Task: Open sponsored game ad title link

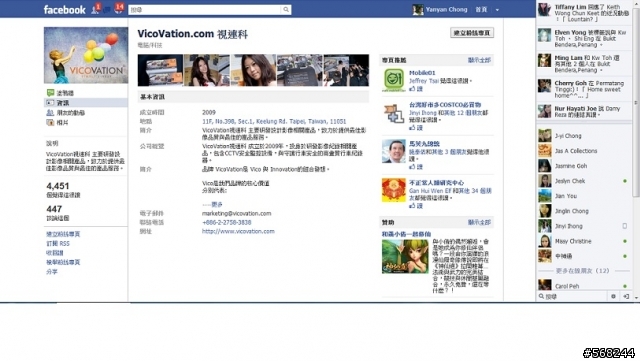Action: click(x=406, y=234)
